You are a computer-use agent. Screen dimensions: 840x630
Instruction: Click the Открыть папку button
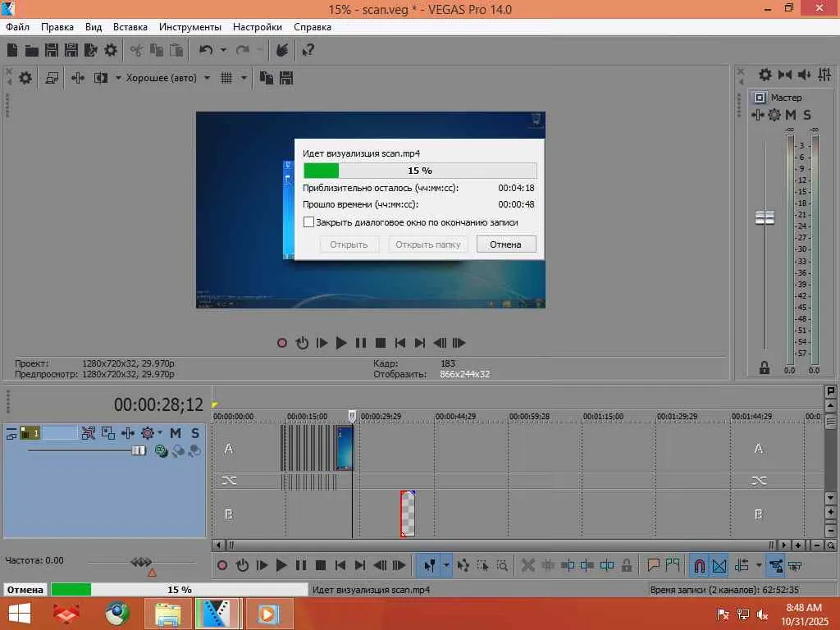[427, 244]
